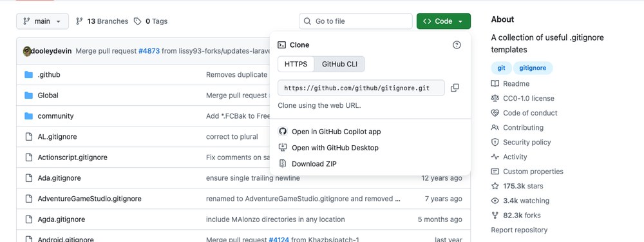Click the shield icon next to Security policy
This screenshot has width=644, height=242.
[x=495, y=142]
